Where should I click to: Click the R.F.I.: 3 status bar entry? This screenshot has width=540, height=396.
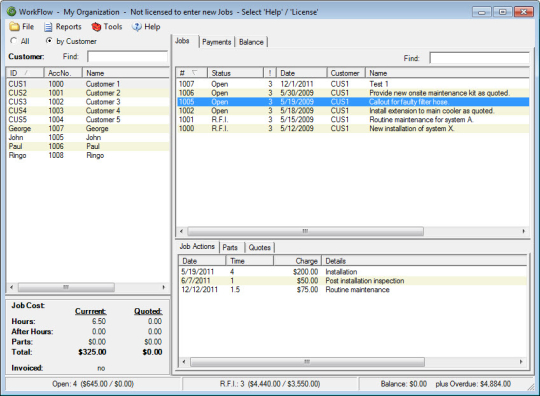click(x=270, y=384)
